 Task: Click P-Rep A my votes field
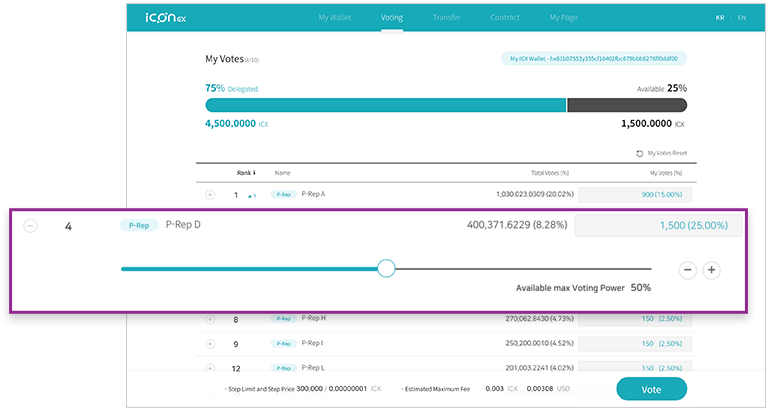[x=635, y=195]
